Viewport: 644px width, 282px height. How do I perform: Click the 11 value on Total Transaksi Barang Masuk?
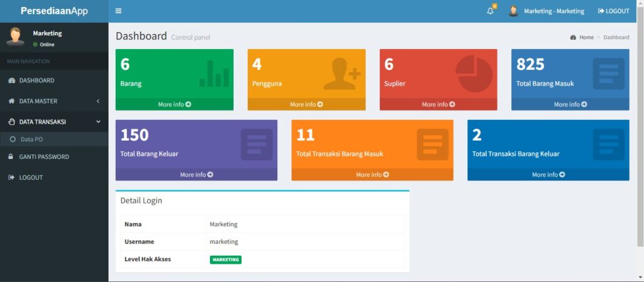[x=305, y=135]
